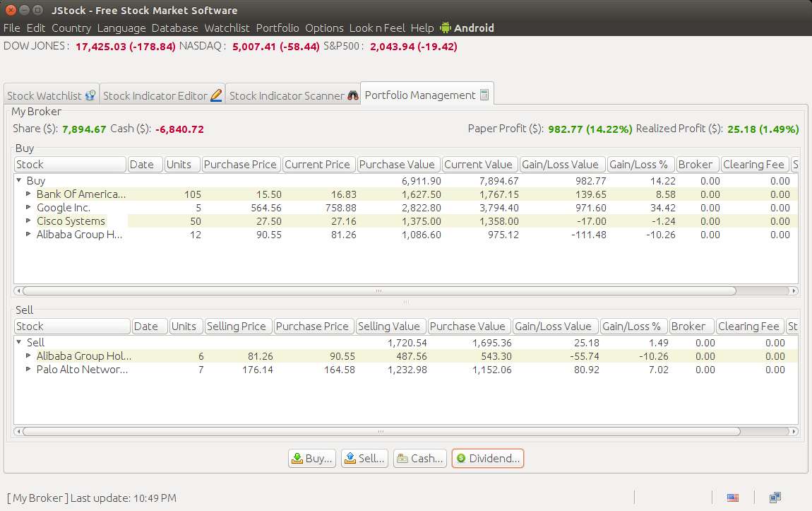Expand the Cisco Systems row
The image size is (812, 511).
click(x=28, y=221)
